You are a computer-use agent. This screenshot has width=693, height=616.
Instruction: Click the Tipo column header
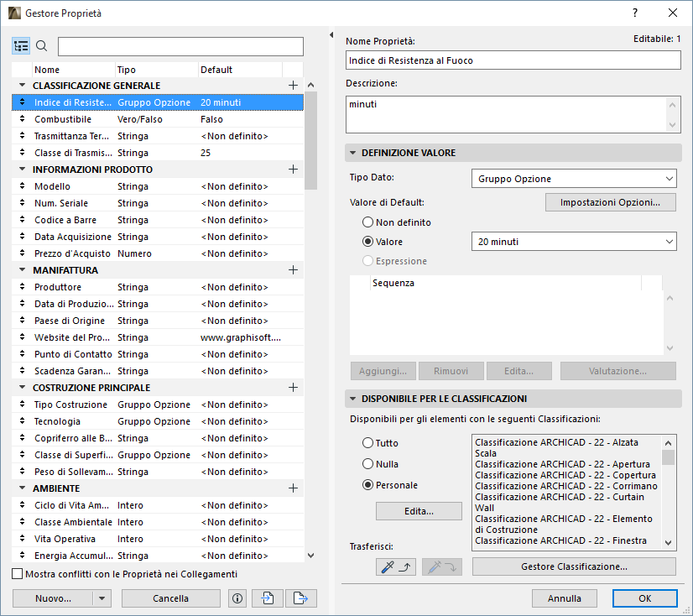pyautogui.click(x=156, y=70)
